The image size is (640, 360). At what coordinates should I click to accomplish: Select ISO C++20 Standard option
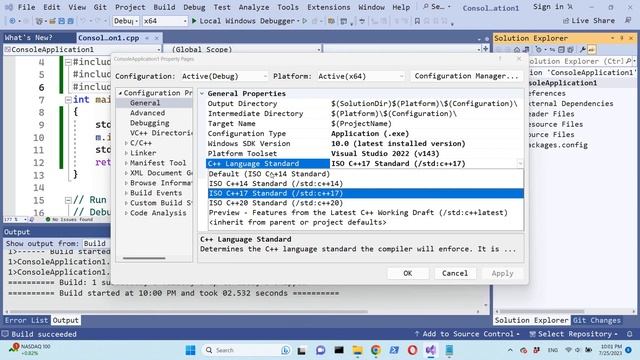point(366,203)
